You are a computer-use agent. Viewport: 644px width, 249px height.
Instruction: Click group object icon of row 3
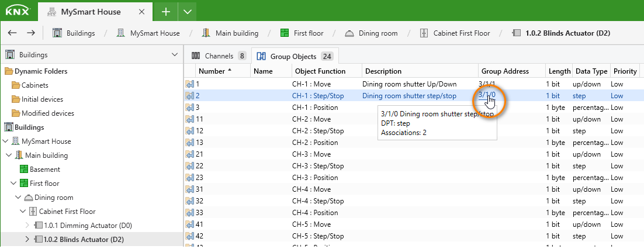pyautogui.click(x=189, y=108)
